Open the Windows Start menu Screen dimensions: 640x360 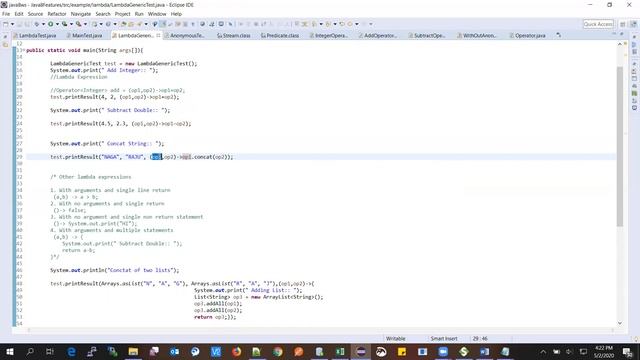[10, 351]
